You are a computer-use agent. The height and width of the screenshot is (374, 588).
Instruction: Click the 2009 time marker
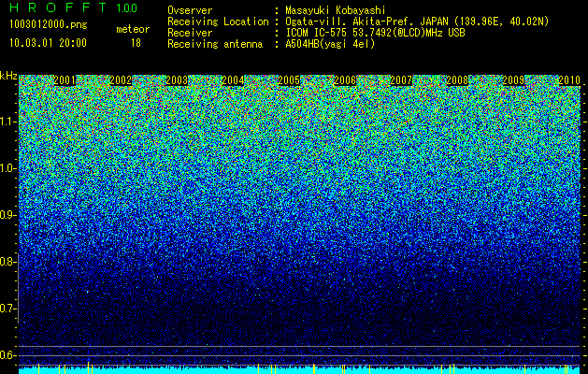point(513,80)
